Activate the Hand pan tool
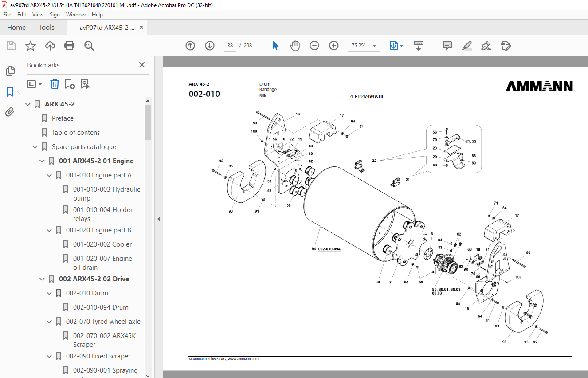 295,46
